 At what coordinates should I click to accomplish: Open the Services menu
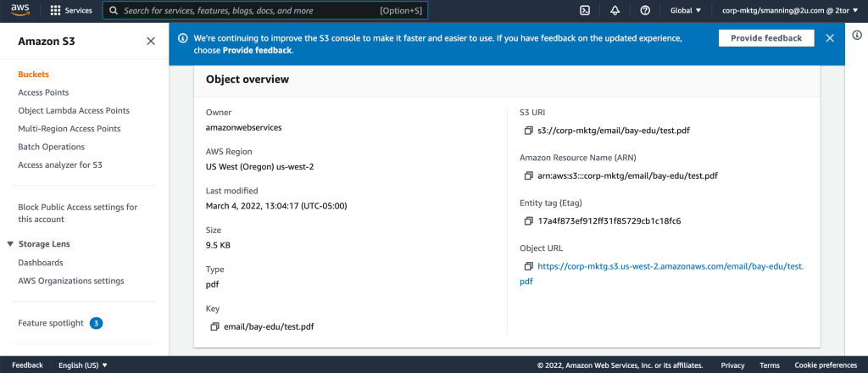pos(71,11)
